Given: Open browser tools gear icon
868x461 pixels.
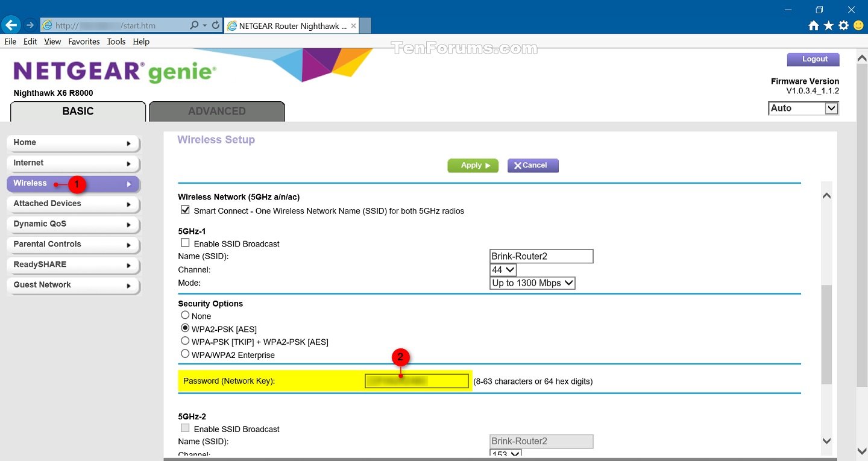Looking at the screenshot, I should tap(843, 25).
